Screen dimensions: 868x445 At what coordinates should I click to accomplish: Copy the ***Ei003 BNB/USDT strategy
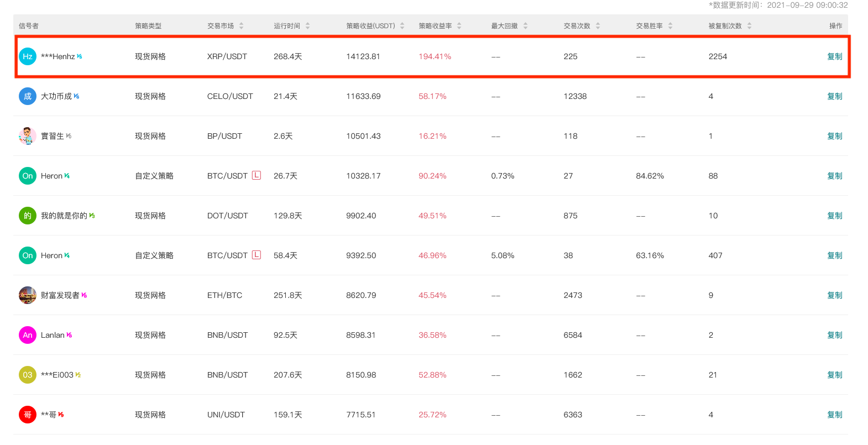[835, 375]
